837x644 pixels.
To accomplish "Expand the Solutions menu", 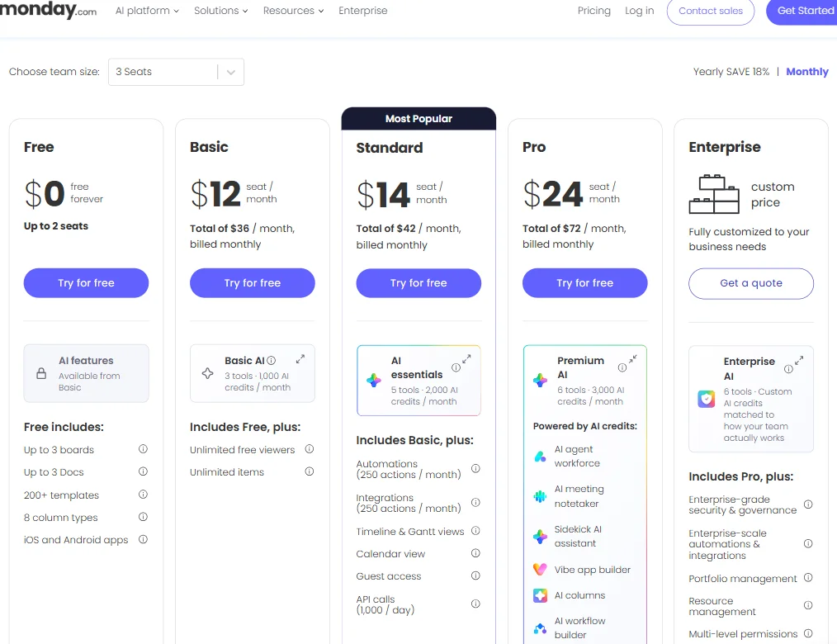I will (x=220, y=11).
